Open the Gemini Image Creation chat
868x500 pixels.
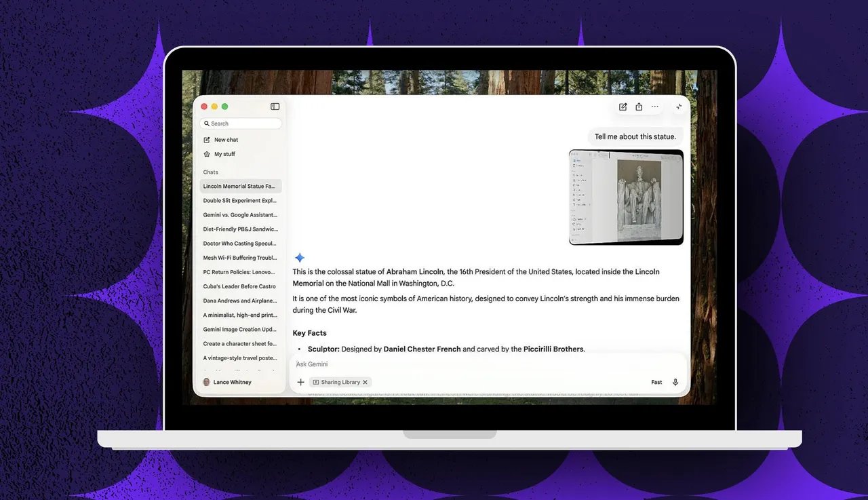[x=240, y=329]
